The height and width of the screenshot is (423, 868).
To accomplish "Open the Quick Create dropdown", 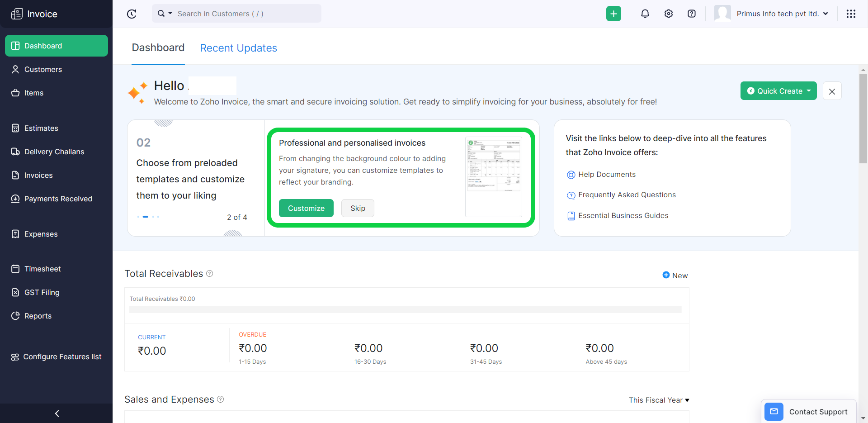I will 778,91.
